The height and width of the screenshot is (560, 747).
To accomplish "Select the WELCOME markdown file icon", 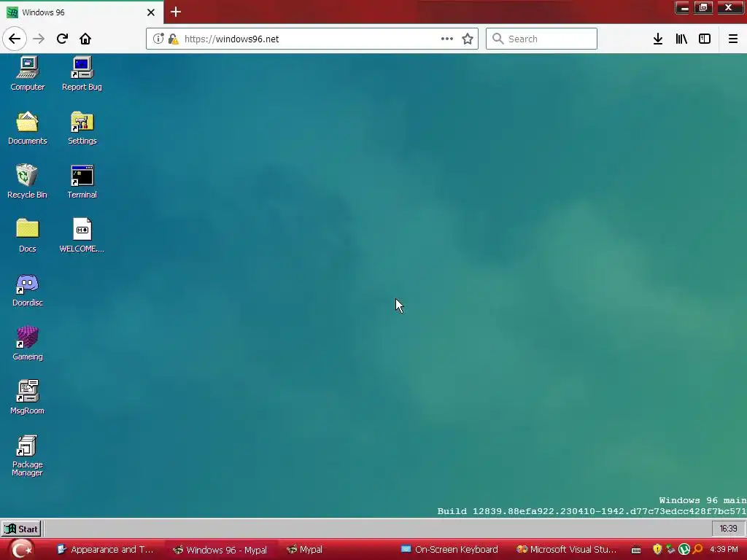I will 82,236.
